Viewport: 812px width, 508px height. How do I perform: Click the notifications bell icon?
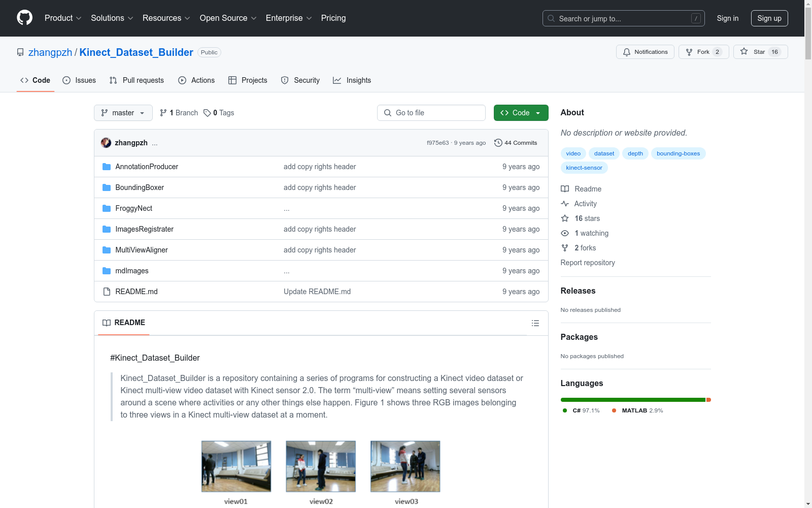point(627,52)
